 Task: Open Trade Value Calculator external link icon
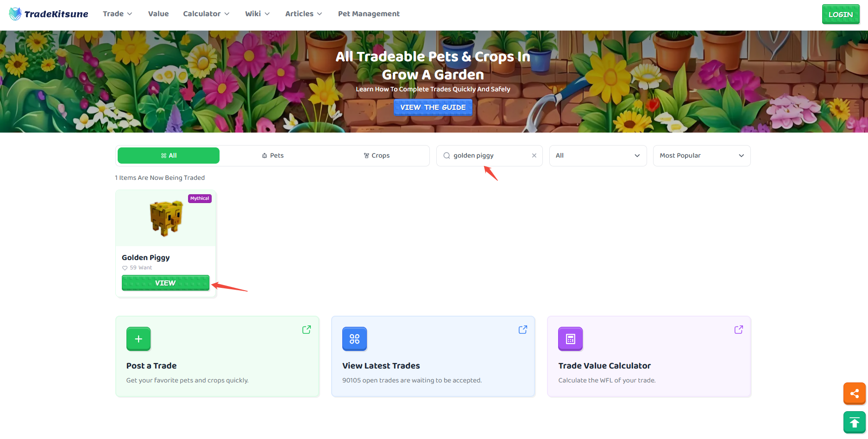click(x=739, y=330)
